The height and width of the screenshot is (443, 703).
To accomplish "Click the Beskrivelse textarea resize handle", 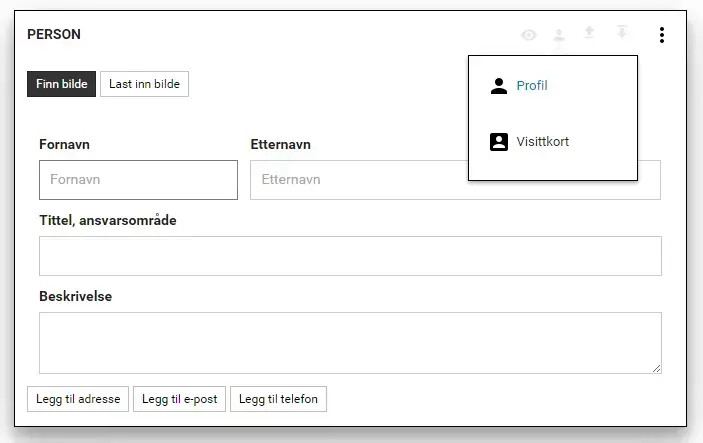I will [656, 369].
